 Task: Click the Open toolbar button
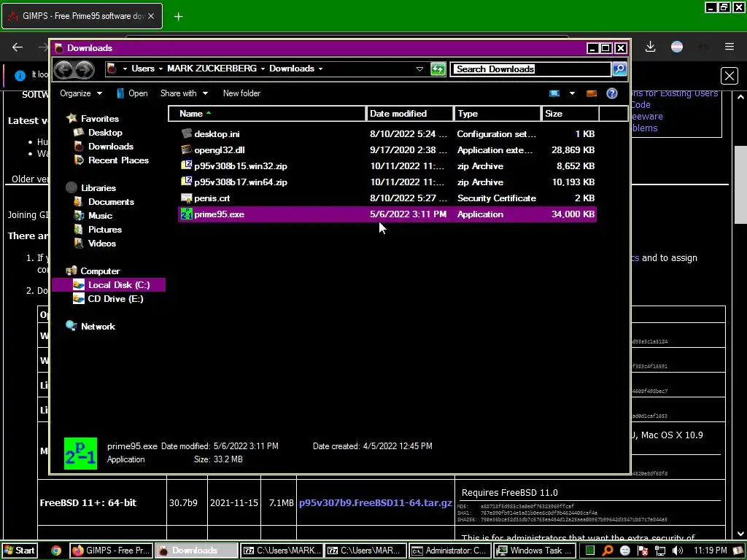coord(132,93)
